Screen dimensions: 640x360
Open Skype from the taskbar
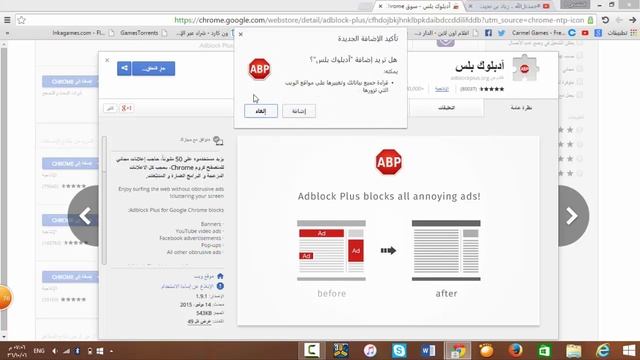pyautogui.click(x=399, y=350)
